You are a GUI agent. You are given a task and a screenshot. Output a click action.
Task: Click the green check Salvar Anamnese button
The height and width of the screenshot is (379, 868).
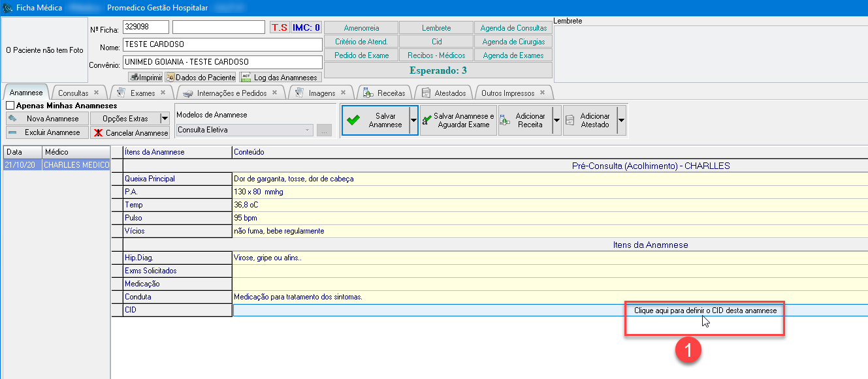(x=376, y=121)
